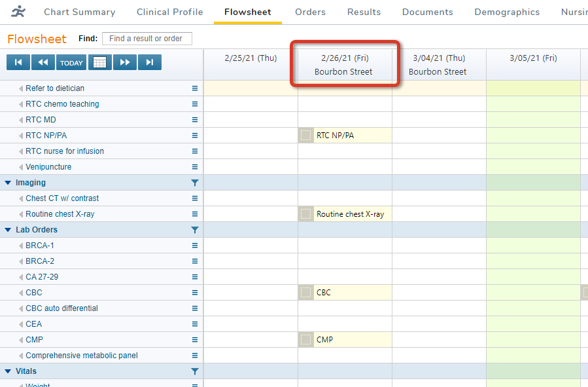The width and height of the screenshot is (588, 387).
Task: Open the filter funnel on Imaging section
Action: click(195, 183)
